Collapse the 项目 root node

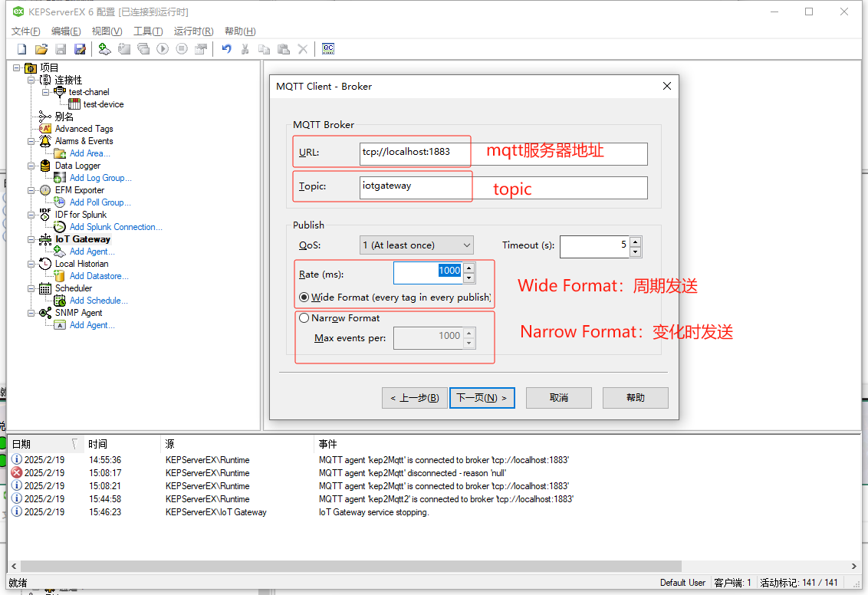17,67
